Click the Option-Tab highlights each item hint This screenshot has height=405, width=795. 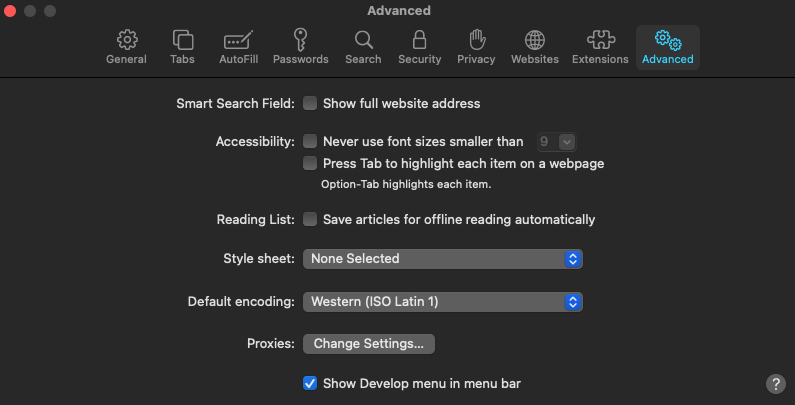click(406, 185)
